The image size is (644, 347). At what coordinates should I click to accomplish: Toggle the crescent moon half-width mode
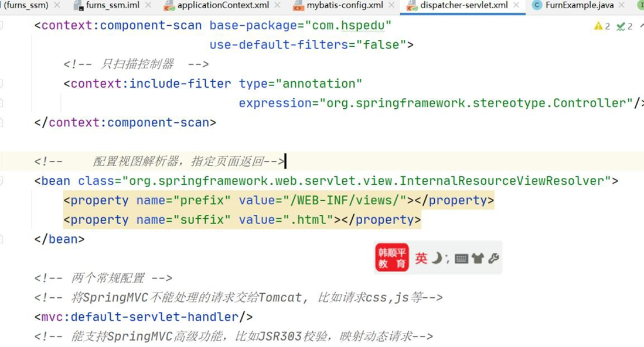tap(436, 258)
